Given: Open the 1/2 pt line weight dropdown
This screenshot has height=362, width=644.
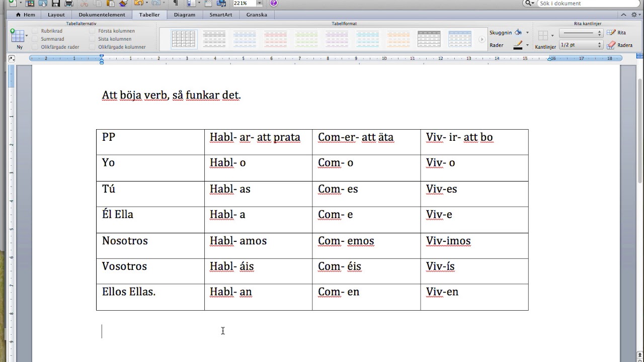Looking at the screenshot, I should (581, 45).
